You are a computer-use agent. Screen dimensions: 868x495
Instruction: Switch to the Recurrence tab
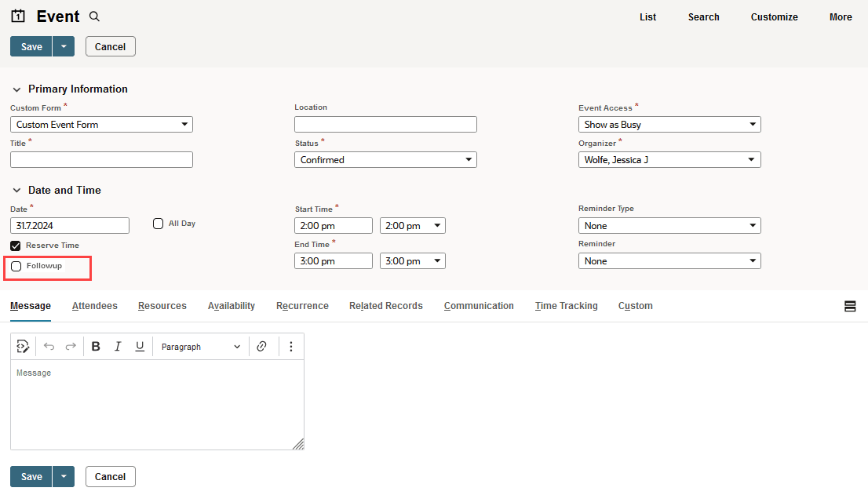pyautogui.click(x=302, y=306)
